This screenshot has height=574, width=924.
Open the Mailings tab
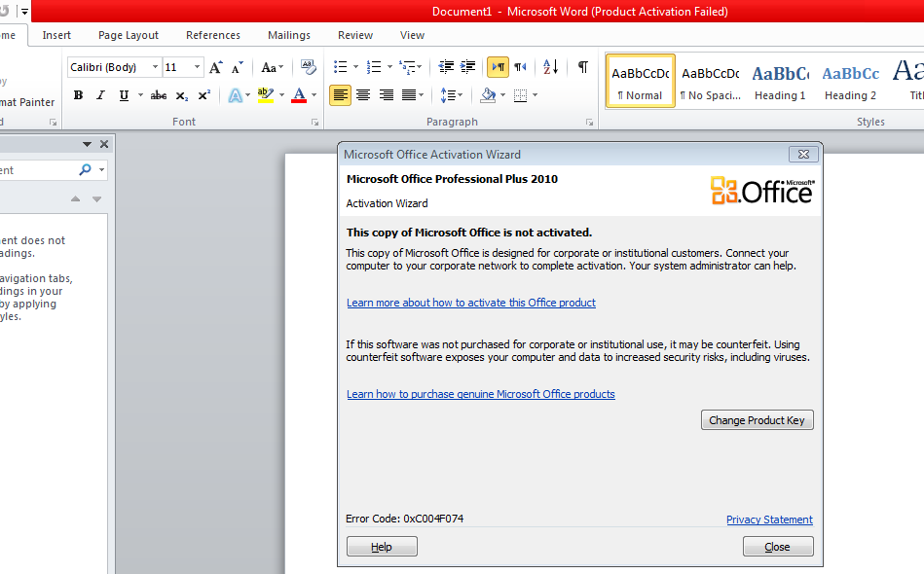(x=289, y=35)
